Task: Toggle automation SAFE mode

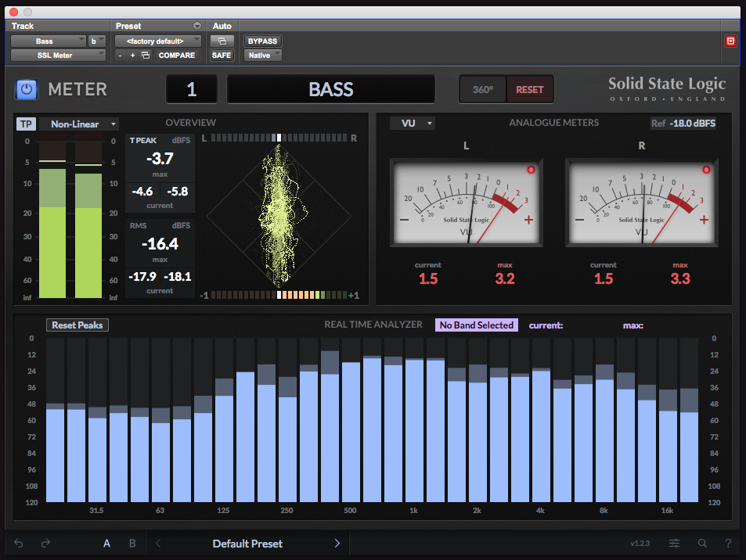Action: point(222,56)
